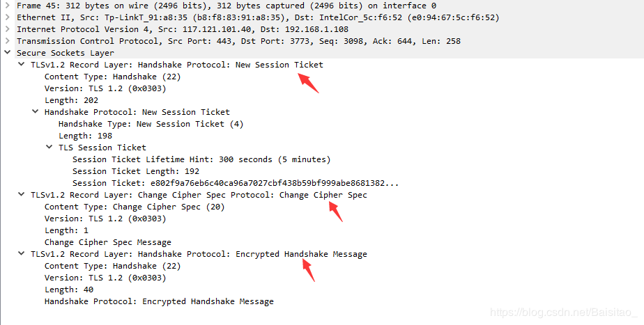Select Content Type: Change Cipher Spec (20)

(x=135, y=207)
